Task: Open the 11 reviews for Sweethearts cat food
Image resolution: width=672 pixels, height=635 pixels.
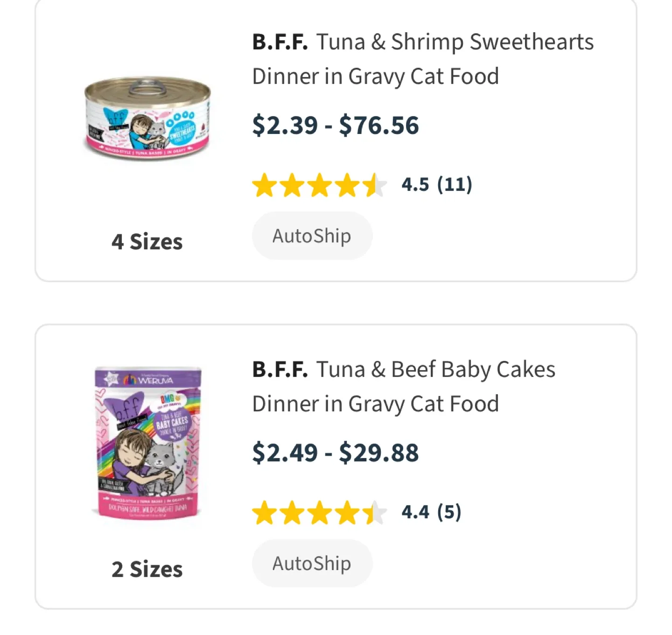Action: click(455, 185)
